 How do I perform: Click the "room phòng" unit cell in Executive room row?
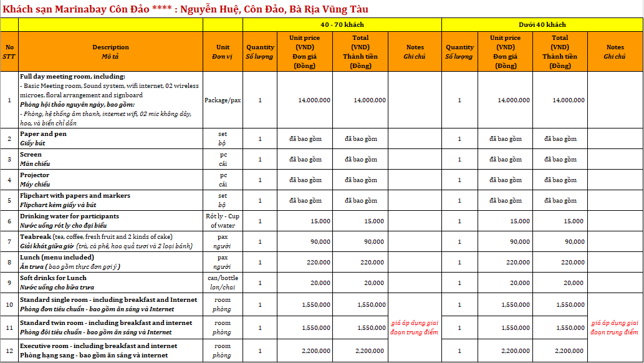click(x=223, y=351)
